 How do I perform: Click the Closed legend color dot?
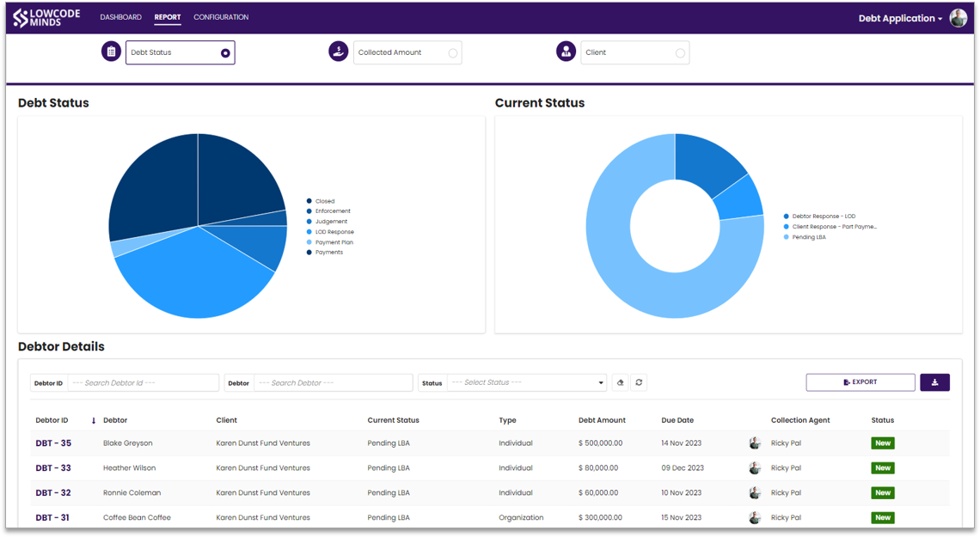click(x=309, y=201)
